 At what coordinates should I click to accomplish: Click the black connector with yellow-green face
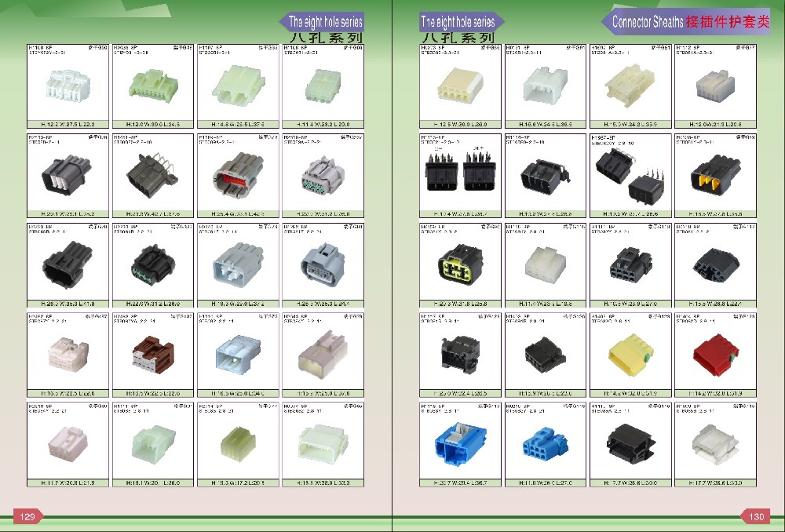[x=460, y=264]
